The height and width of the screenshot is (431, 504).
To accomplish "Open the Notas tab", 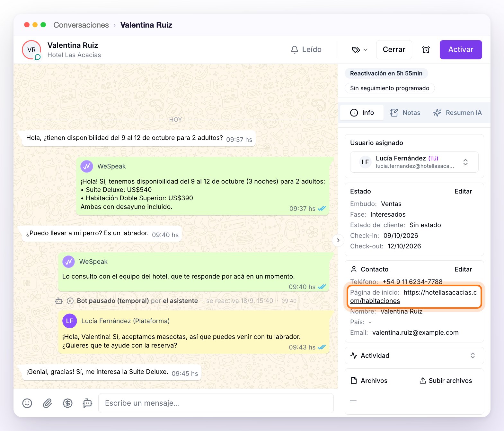I will [405, 113].
